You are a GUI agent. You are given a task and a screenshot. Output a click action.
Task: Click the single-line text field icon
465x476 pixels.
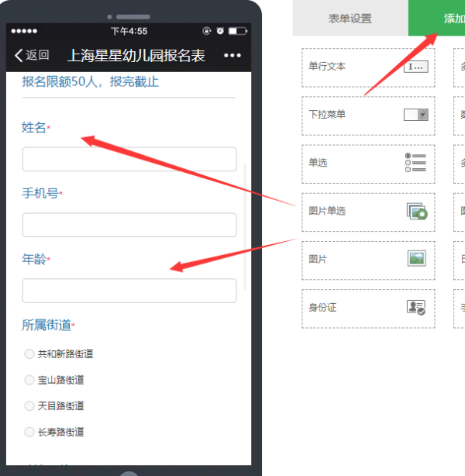416,67
